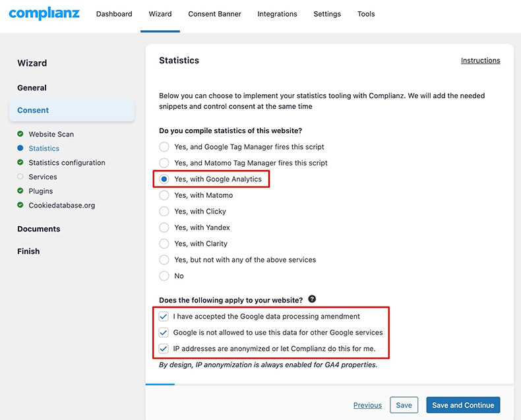Click Plugins green checkmark icon
521x420 pixels.
[x=20, y=191]
